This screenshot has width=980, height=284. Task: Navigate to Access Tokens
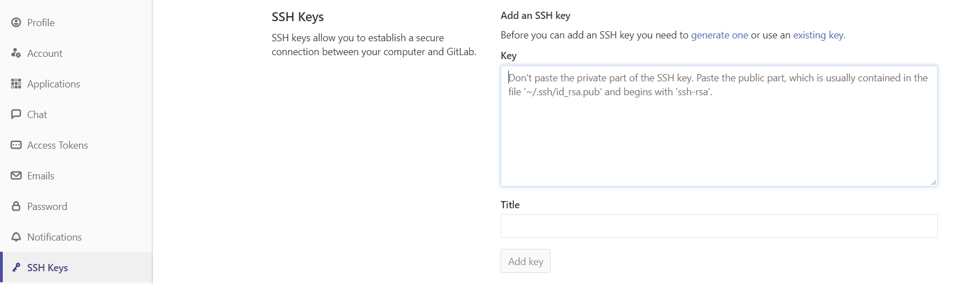pos(57,145)
